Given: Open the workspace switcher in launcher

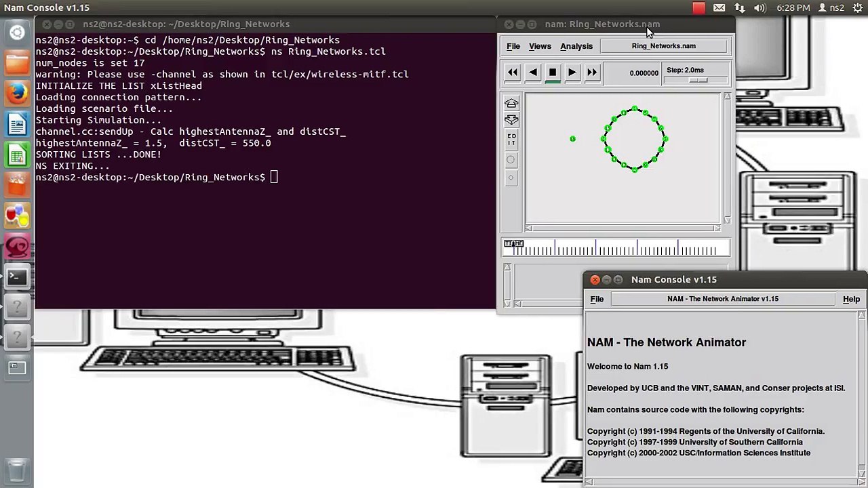Looking at the screenshot, I should click(18, 368).
